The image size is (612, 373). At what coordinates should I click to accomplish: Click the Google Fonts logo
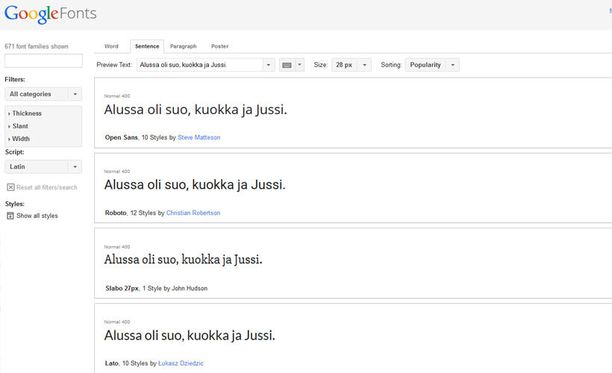coord(50,14)
